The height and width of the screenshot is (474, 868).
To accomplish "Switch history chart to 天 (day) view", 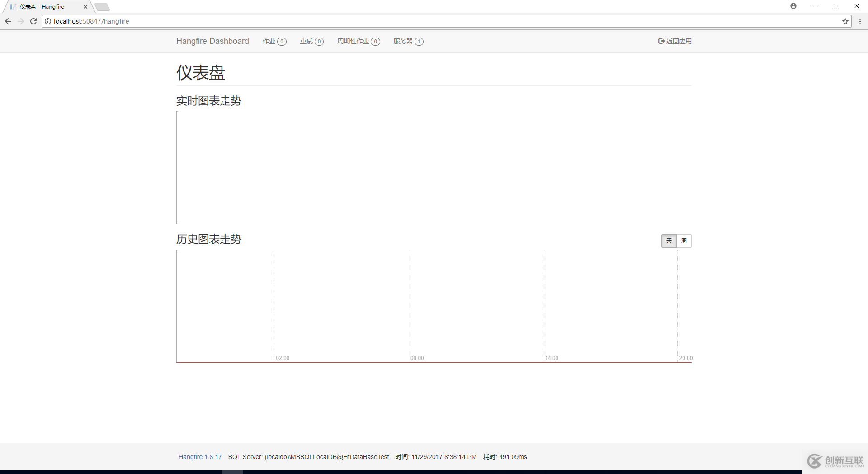I will pyautogui.click(x=669, y=241).
